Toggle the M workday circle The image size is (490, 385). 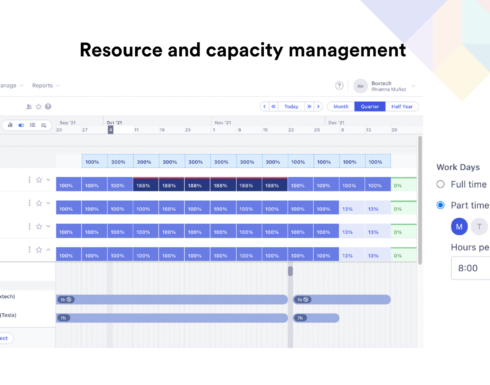459,227
